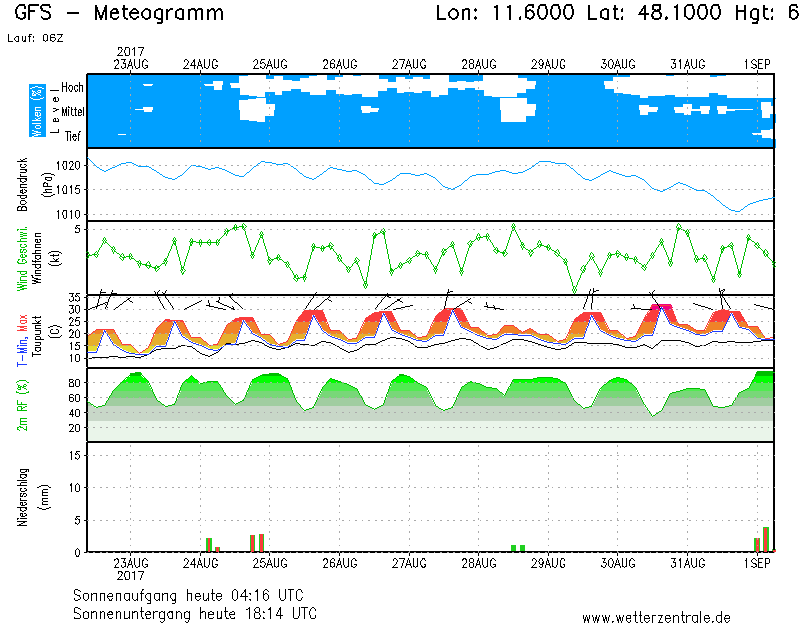Click the "GFS – Meteogramm" title
Image resolution: width=800 pixels, height=625 pixels.
pyautogui.click(x=119, y=13)
